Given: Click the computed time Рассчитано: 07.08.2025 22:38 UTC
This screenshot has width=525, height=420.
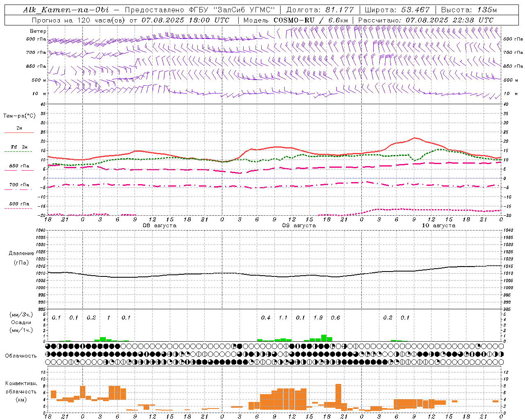Looking at the screenshot, I should tap(426, 20).
